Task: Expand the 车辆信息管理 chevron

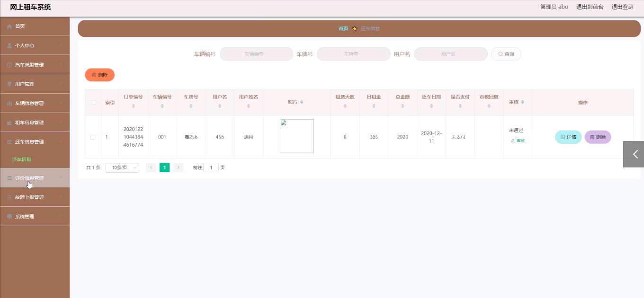Action: (61, 103)
